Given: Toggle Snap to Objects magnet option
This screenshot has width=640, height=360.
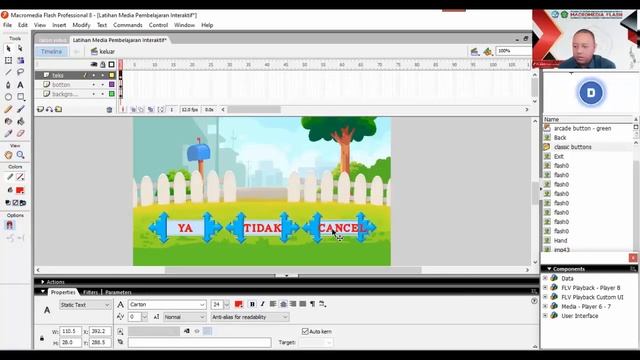Looking at the screenshot, I should [9, 225].
